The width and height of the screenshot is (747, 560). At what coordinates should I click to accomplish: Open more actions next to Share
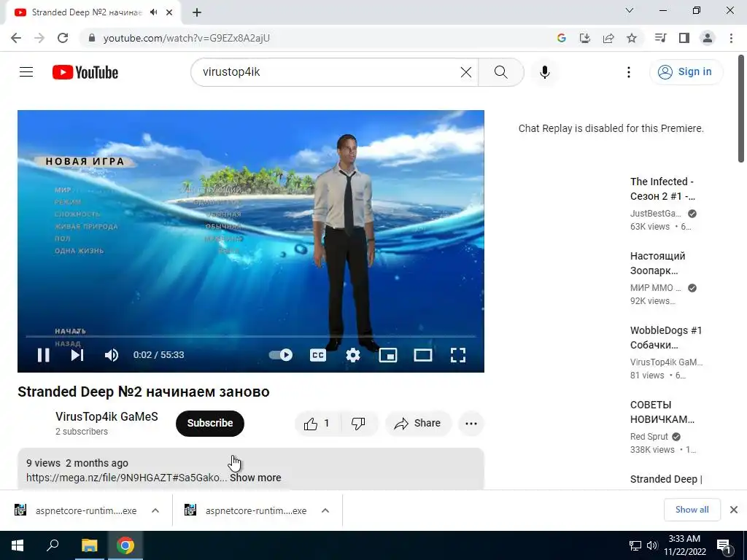point(471,424)
